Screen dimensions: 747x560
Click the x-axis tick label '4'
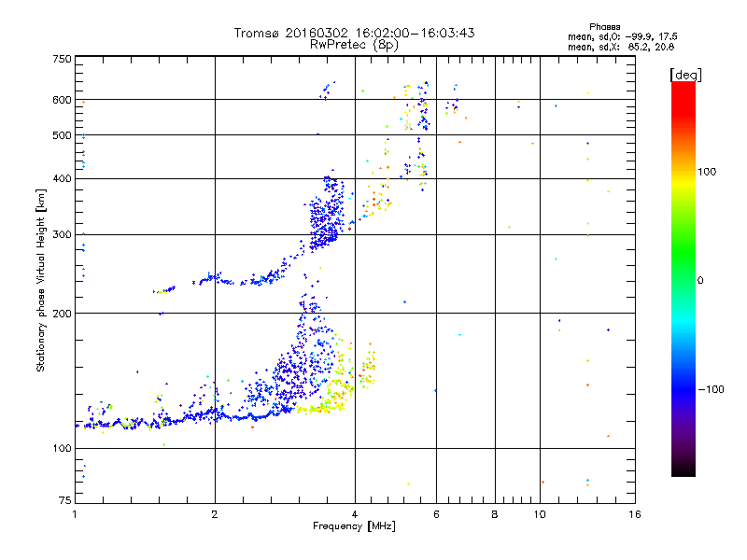click(x=355, y=514)
